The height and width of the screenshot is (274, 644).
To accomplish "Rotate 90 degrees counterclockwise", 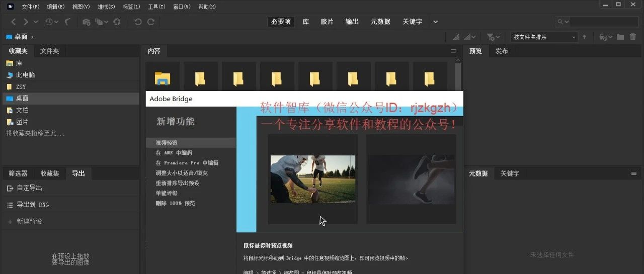I will click(138, 22).
